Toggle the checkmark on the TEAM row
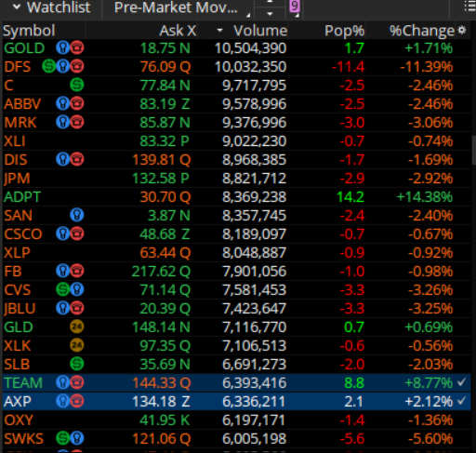Image resolution: width=476 pixels, height=453 pixels. [462, 382]
